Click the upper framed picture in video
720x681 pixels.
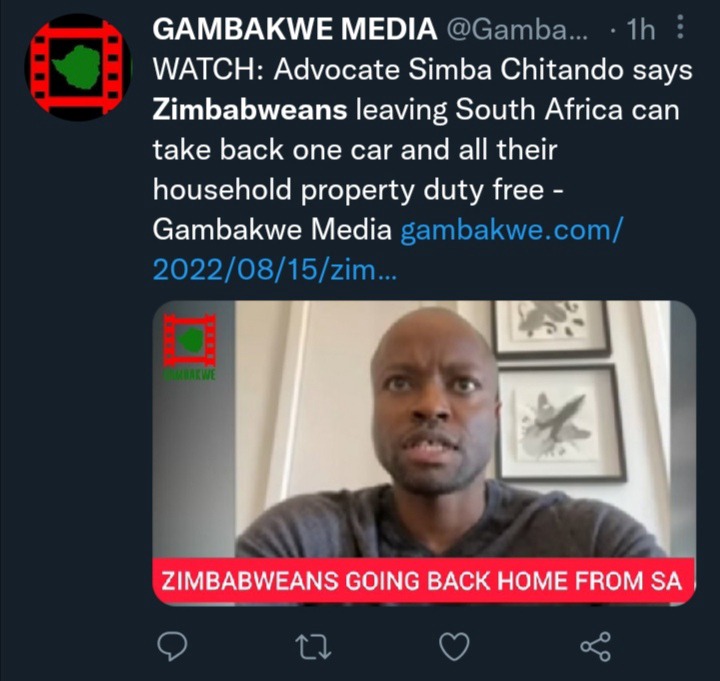click(551, 328)
